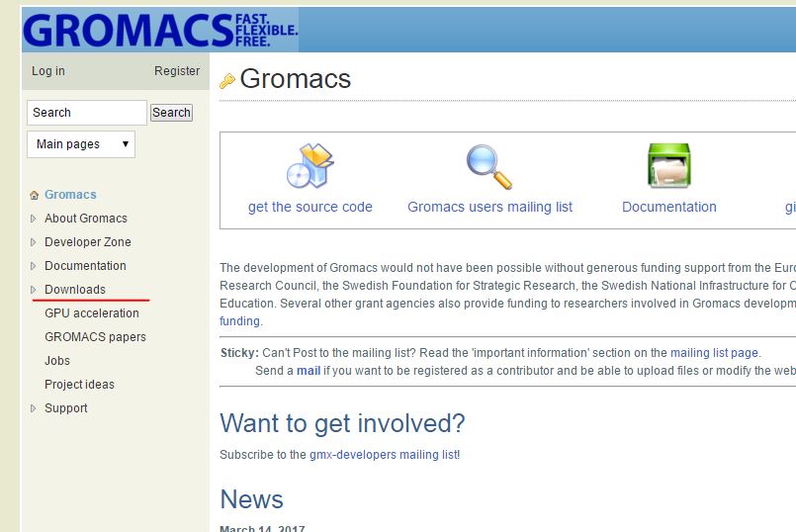Click the 'mailing list page' link

[714, 353]
